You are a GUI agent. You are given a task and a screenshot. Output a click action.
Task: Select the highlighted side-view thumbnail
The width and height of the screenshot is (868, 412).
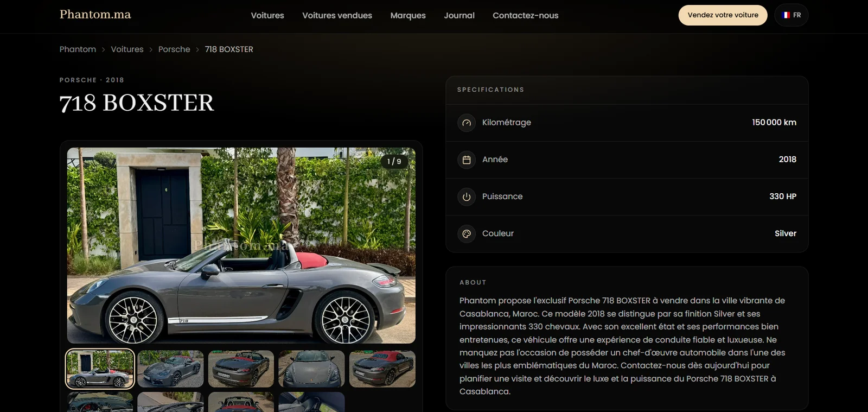tap(100, 369)
